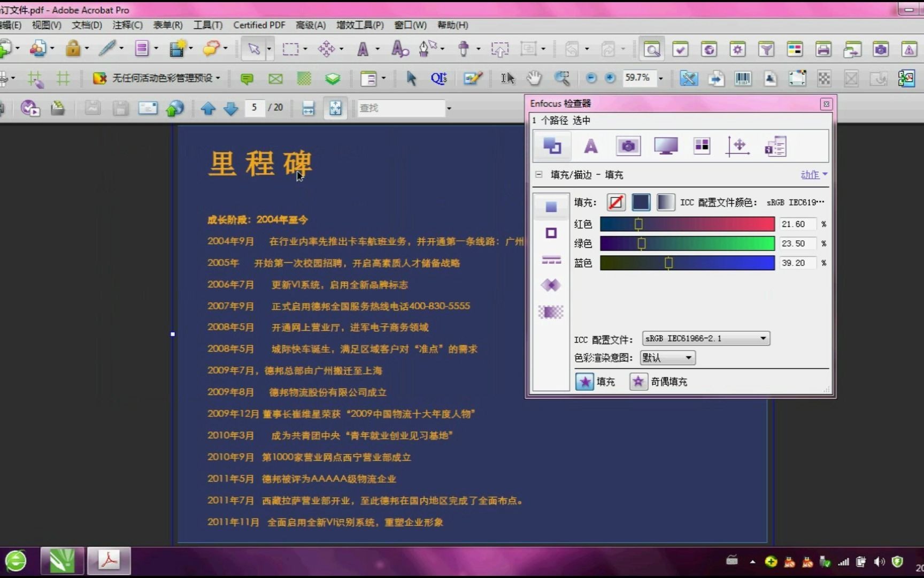Image resolution: width=924 pixels, height=578 pixels.
Task: Click the fit page view icon
Action: click(x=335, y=108)
